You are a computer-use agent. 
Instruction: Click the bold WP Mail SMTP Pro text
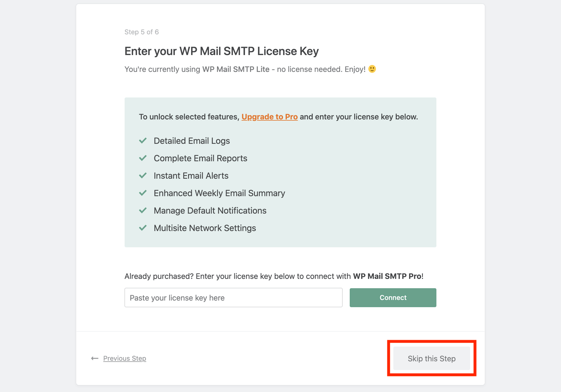coord(387,276)
